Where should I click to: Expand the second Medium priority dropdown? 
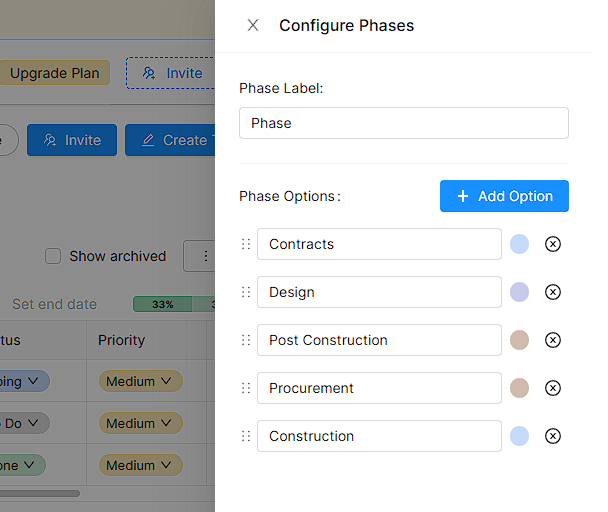(140, 423)
